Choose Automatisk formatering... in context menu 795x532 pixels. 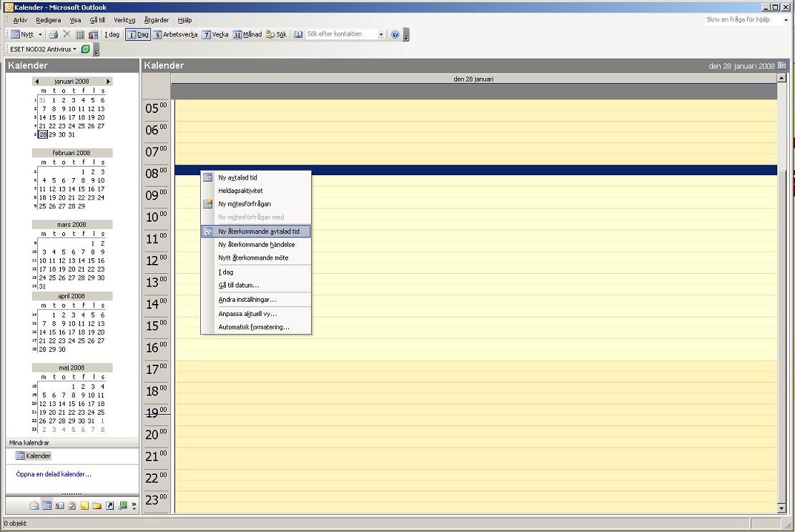(x=256, y=327)
